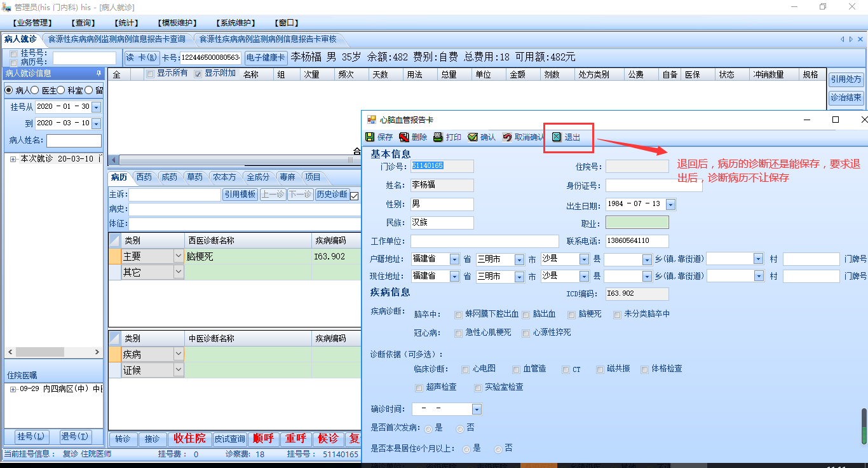Open the 【业务管理】 menu
This screenshot has height=468, width=868.
32,23
